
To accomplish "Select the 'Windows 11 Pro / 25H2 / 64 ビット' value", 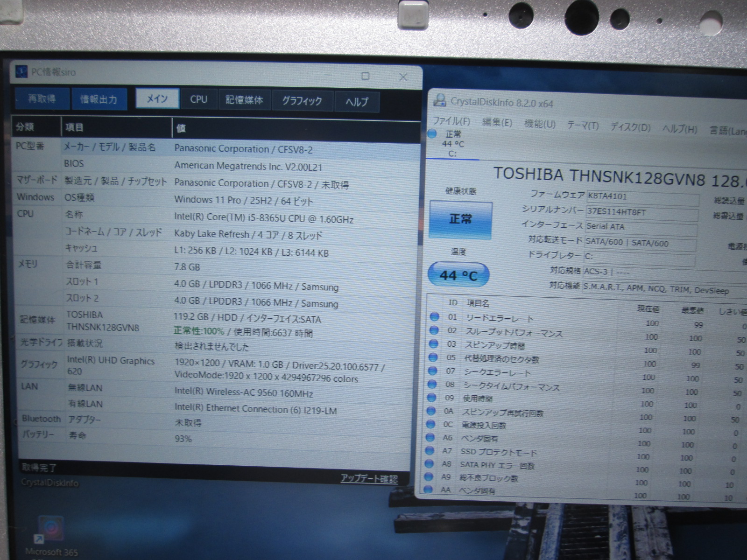I will [243, 201].
